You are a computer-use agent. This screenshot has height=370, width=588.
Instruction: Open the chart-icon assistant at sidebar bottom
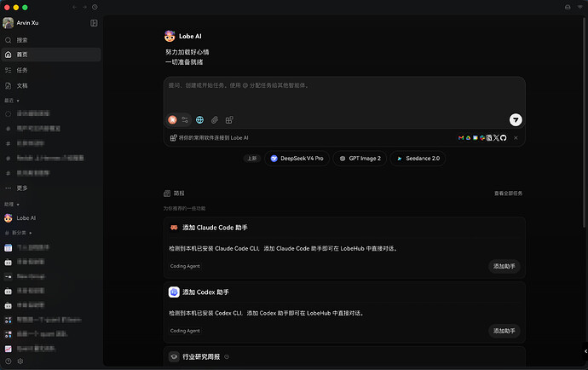[9, 349]
